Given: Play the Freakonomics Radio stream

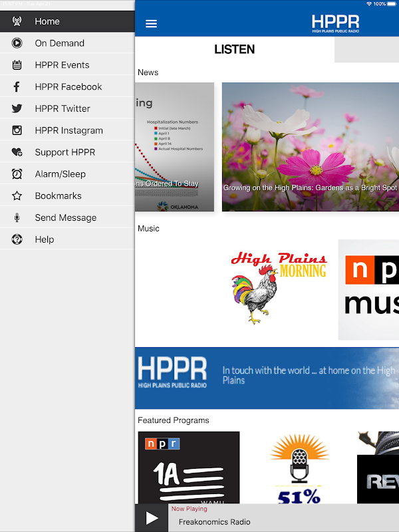Looking at the screenshot, I should click(x=152, y=518).
